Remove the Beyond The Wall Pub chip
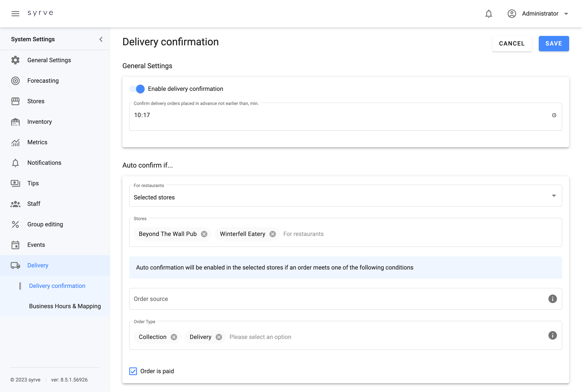Viewport: 582px width, 392px height. click(x=204, y=234)
